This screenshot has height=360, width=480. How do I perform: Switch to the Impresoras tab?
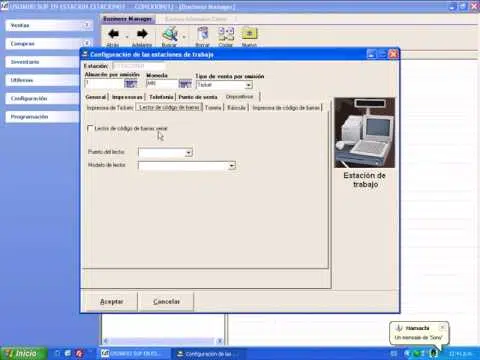pos(127,97)
